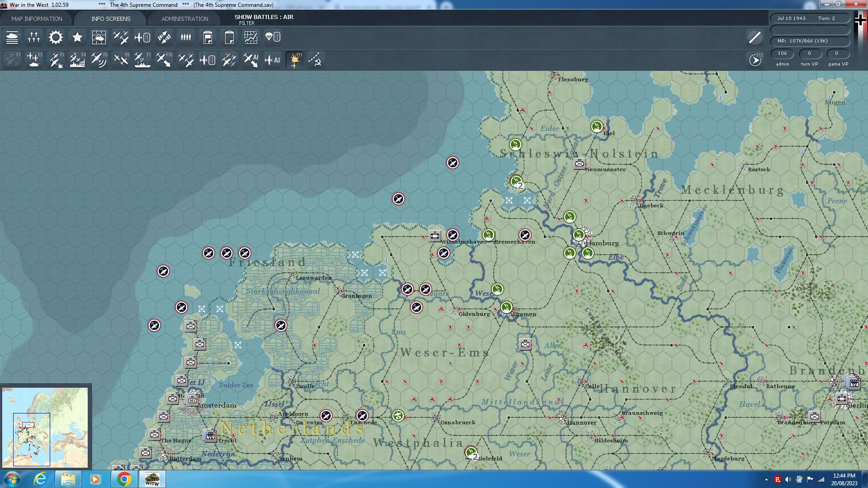Toggle Soviet front line display icon
The height and width of the screenshot is (488, 868).
(315, 60)
